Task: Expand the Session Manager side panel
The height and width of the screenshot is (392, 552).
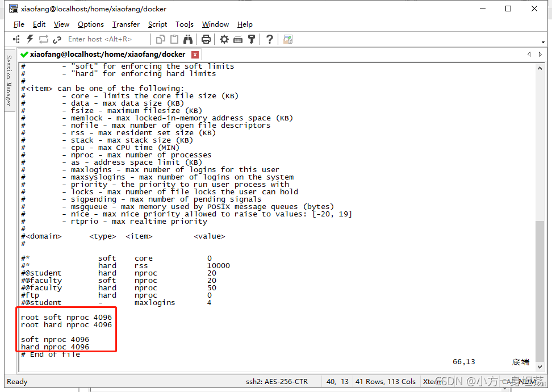Action: point(9,81)
